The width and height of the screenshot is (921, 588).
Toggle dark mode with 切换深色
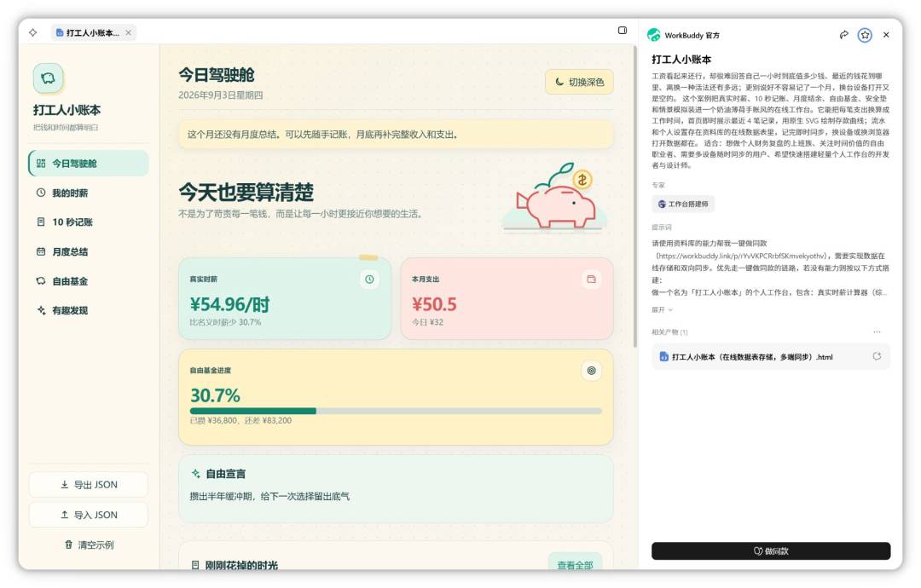579,82
